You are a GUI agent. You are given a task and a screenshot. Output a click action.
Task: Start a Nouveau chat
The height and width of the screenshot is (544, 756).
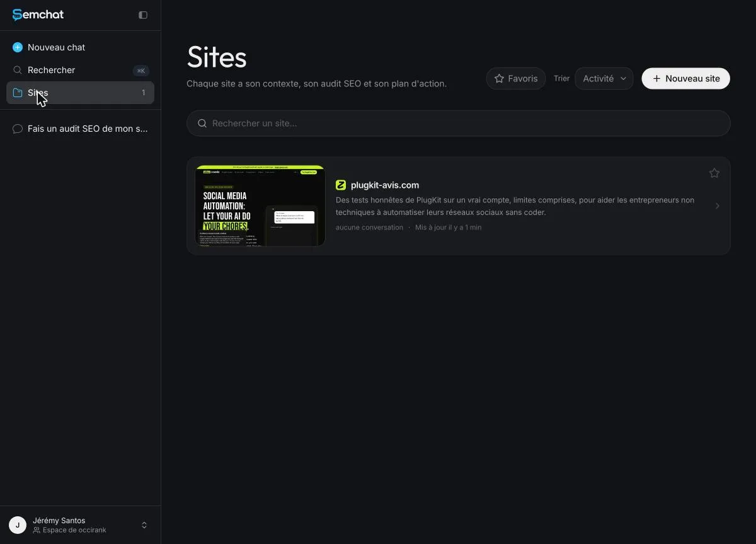(80, 47)
